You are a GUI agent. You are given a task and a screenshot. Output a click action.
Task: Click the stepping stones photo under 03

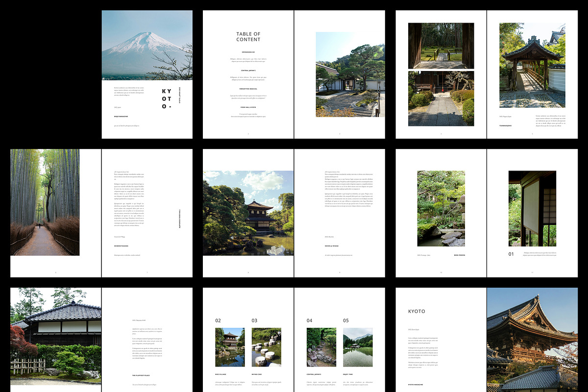(x=266, y=347)
